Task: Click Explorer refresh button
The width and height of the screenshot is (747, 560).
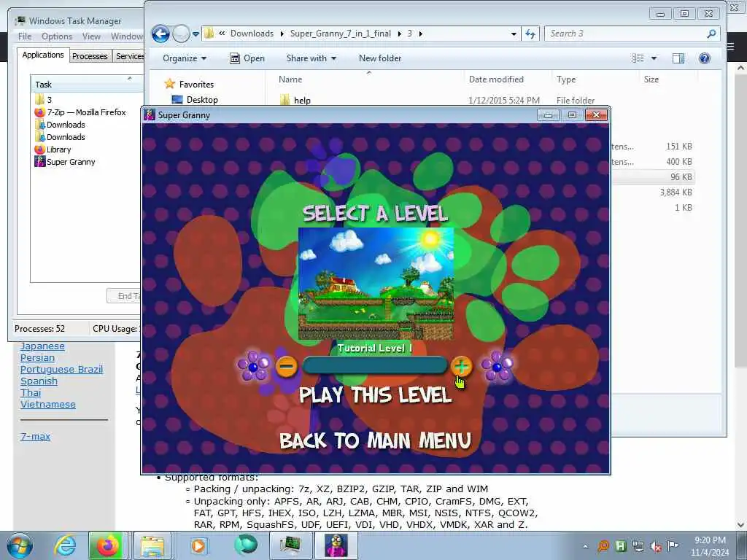Action: click(x=530, y=34)
